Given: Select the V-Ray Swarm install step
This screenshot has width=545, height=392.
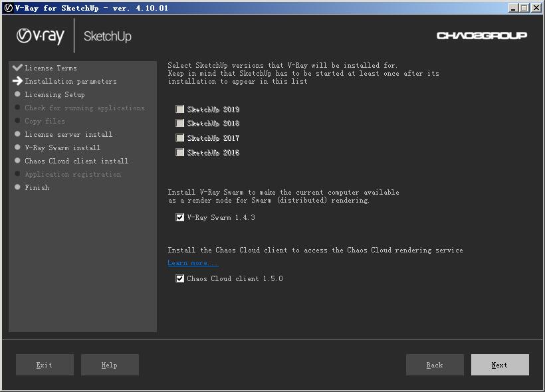Looking at the screenshot, I should pyautogui.click(x=62, y=147).
